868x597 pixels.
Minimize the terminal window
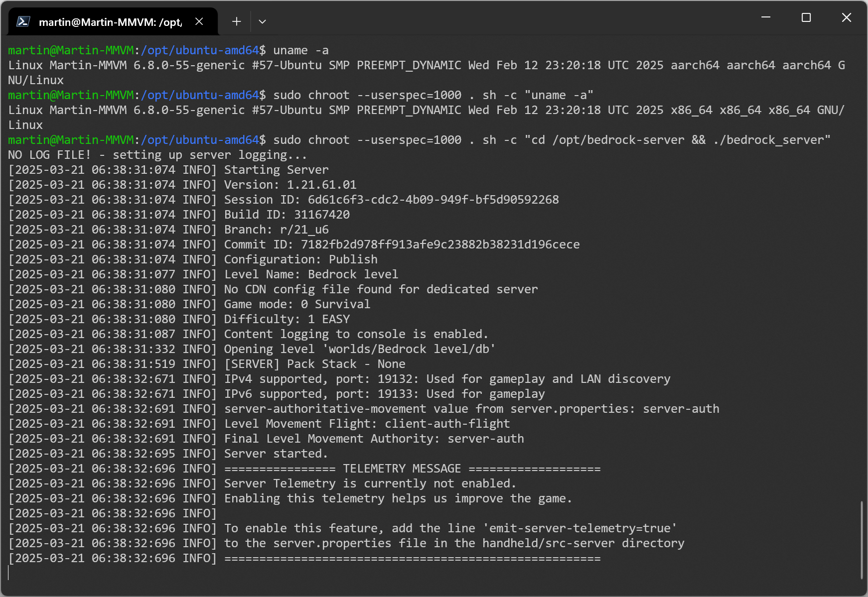click(x=766, y=17)
